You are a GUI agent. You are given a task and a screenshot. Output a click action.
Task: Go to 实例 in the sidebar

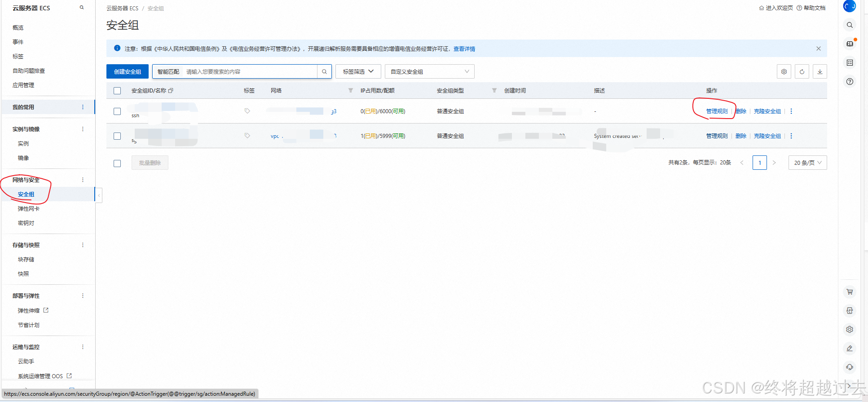pos(23,144)
